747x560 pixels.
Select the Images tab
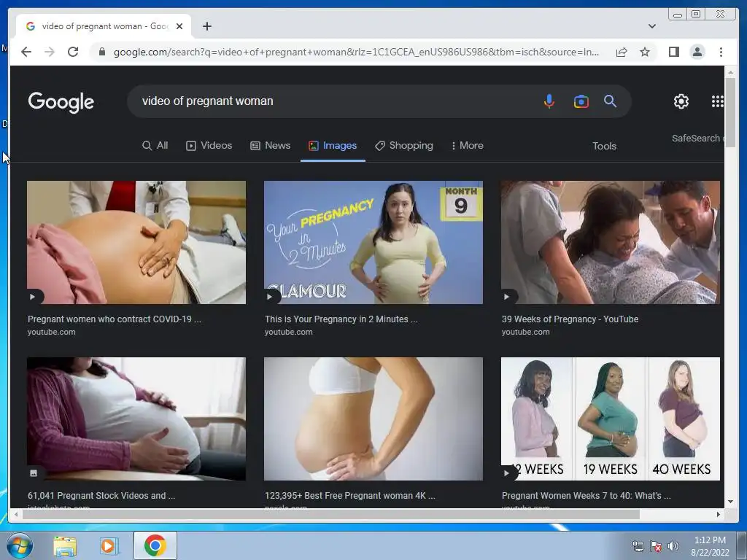point(333,145)
